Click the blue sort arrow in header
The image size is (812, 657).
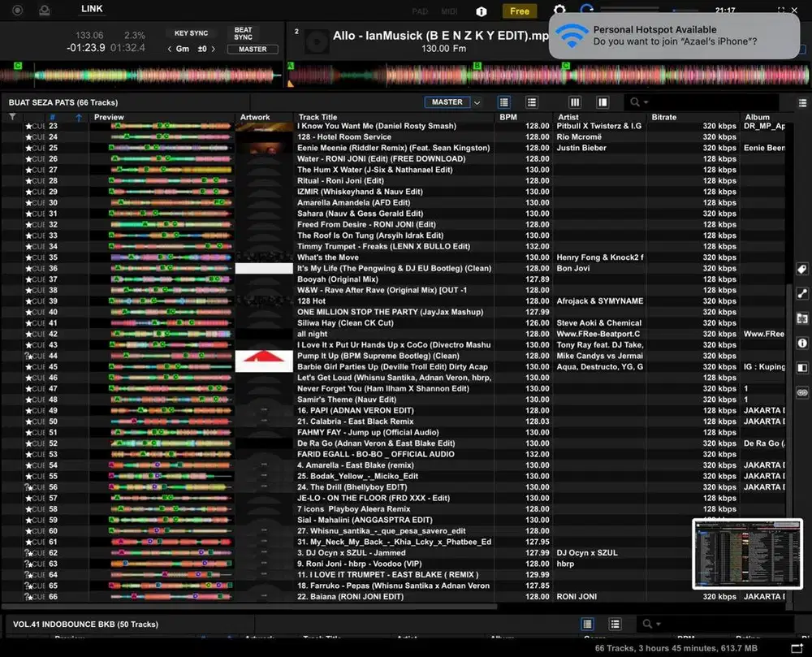(x=79, y=118)
